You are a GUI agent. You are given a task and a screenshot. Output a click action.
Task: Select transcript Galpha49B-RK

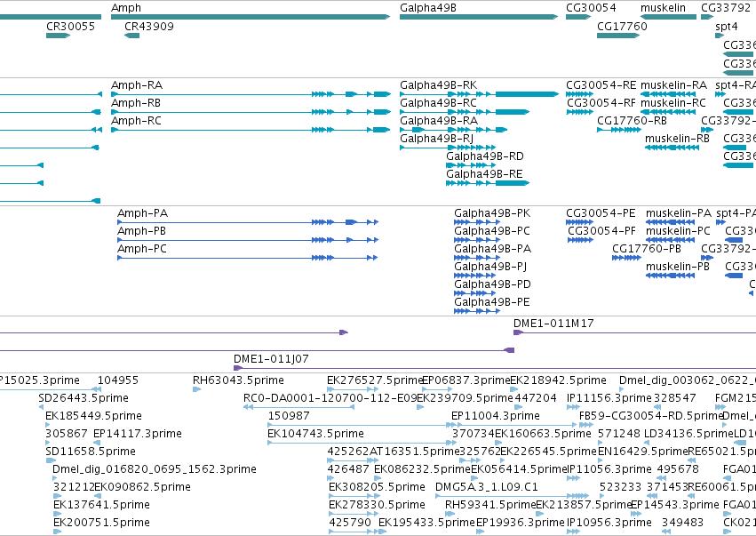point(479,94)
